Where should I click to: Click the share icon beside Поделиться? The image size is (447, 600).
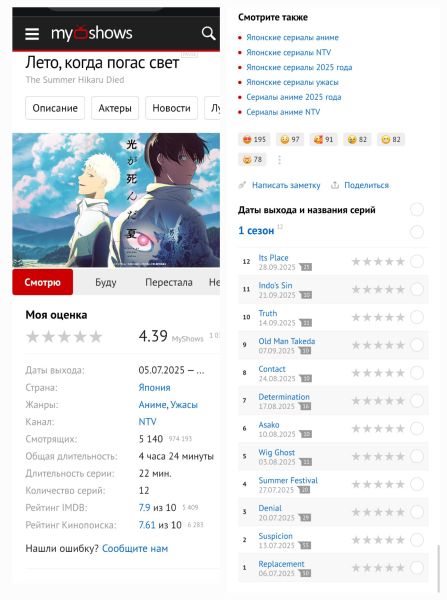(335, 185)
